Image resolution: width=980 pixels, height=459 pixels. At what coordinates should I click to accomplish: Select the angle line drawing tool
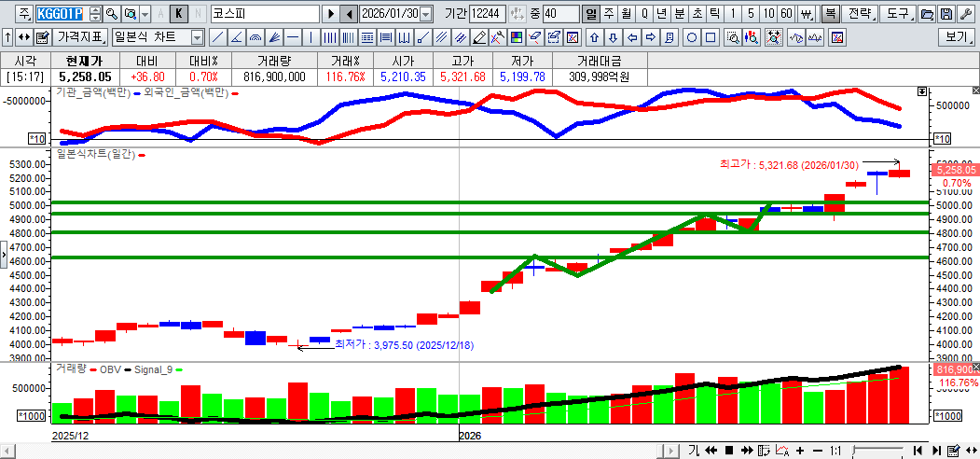point(236,37)
